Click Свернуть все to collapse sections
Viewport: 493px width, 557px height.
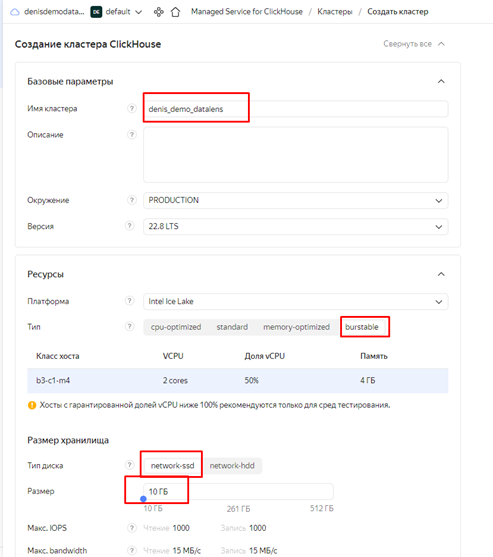coord(414,44)
